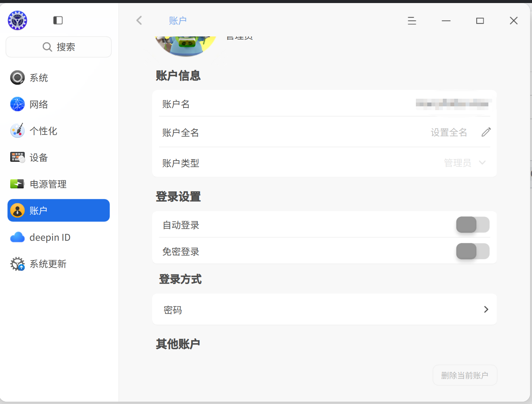Click the 自动登录 label text

pos(181,225)
